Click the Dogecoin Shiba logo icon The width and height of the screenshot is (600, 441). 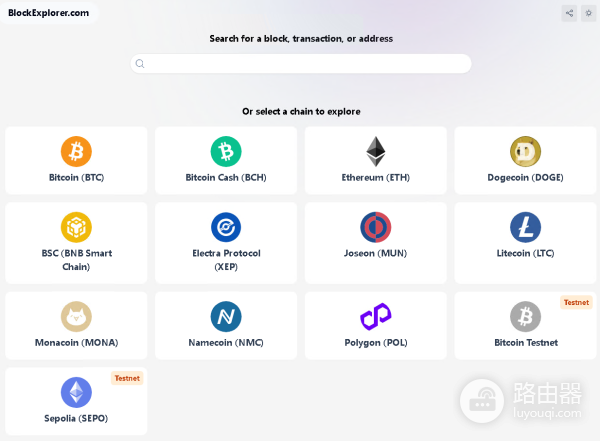pos(525,151)
